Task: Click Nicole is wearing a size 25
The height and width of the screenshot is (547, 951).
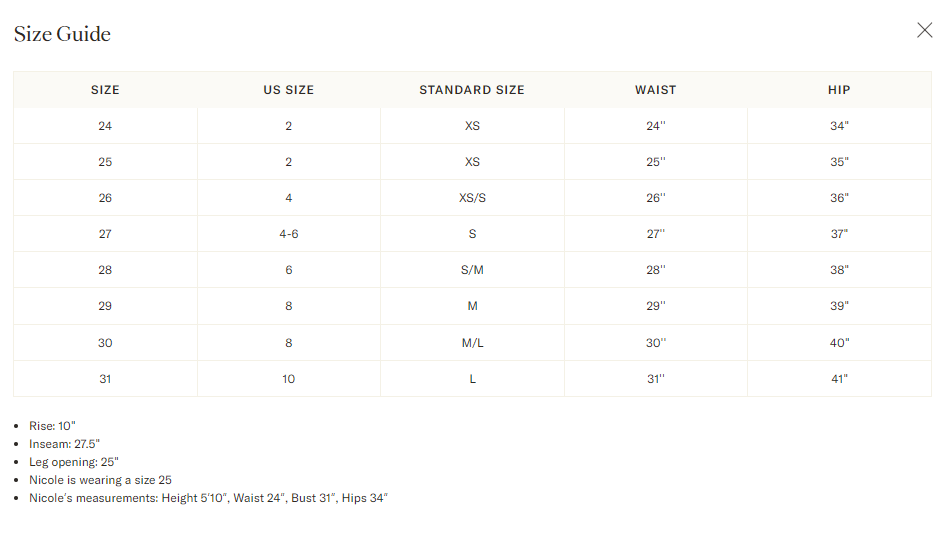Action: (101, 480)
